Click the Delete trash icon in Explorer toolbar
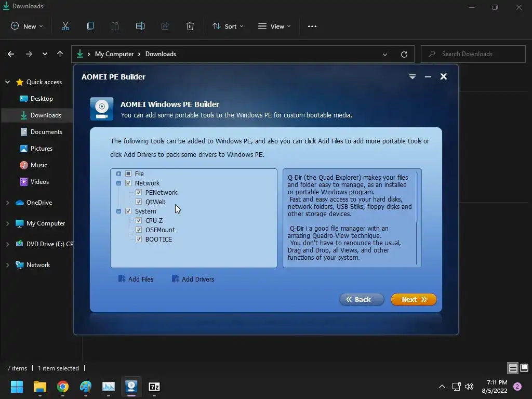532x399 pixels. click(190, 26)
